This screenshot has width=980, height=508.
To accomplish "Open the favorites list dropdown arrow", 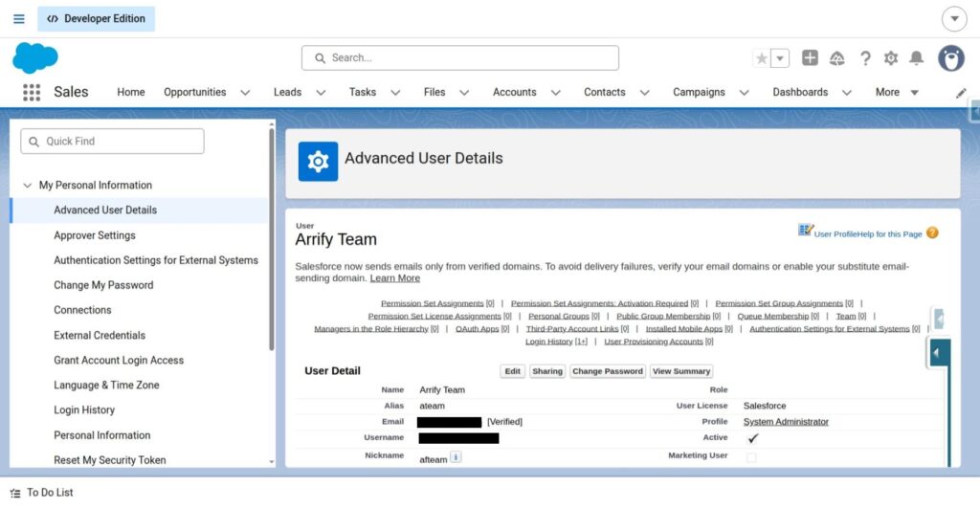I will click(x=779, y=58).
